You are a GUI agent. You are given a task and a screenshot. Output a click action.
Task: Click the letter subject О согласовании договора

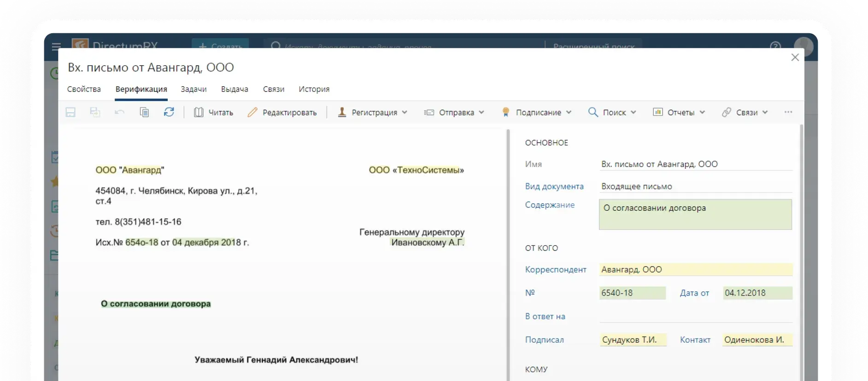[x=156, y=304]
